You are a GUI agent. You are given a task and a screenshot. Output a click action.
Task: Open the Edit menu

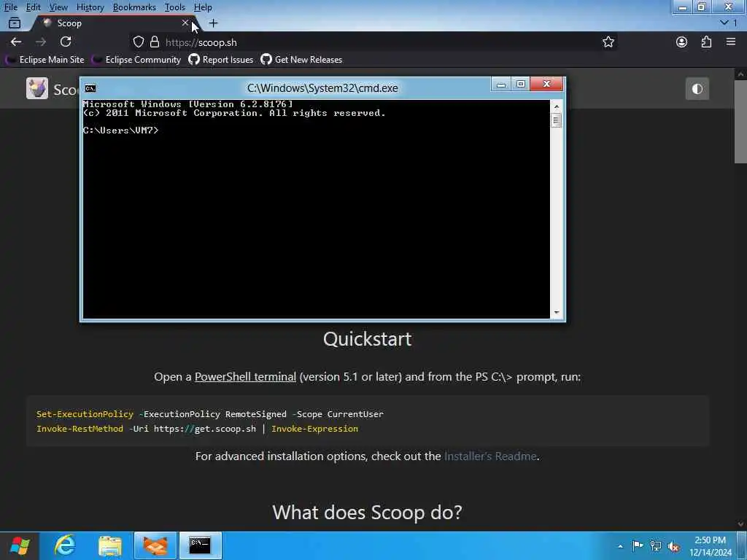coord(33,7)
